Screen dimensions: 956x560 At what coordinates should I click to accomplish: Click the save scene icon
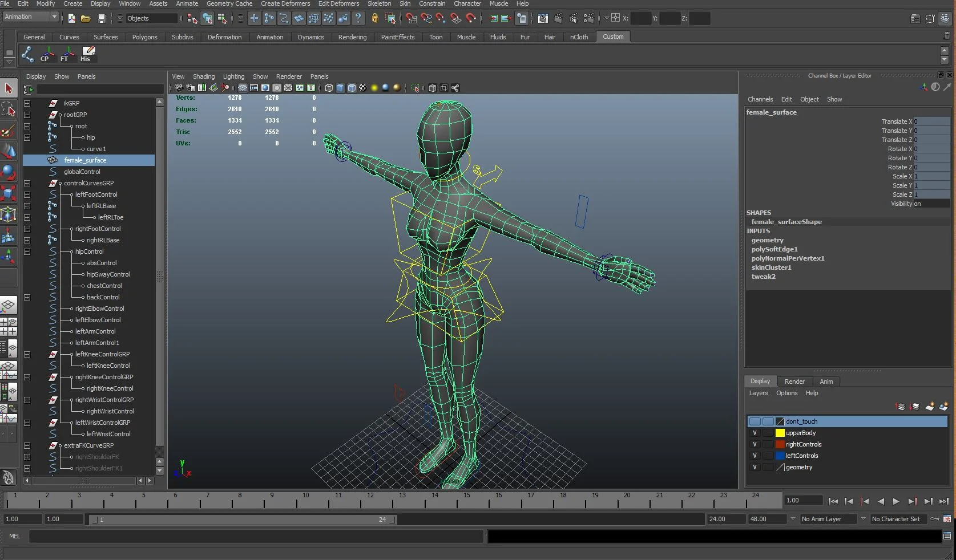pos(102,18)
